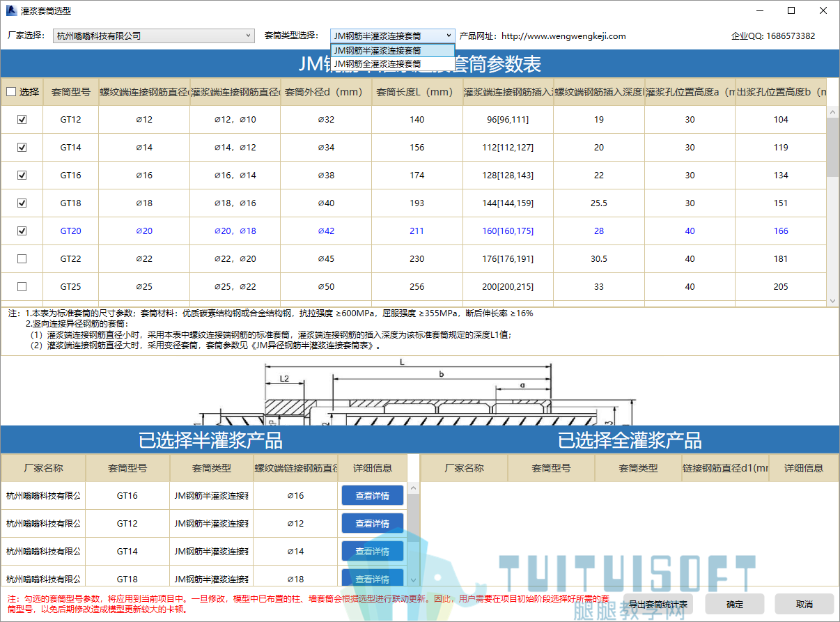Check the GT22 row checkbox
The width and height of the screenshot is (840, 622).
coord(22,259)
